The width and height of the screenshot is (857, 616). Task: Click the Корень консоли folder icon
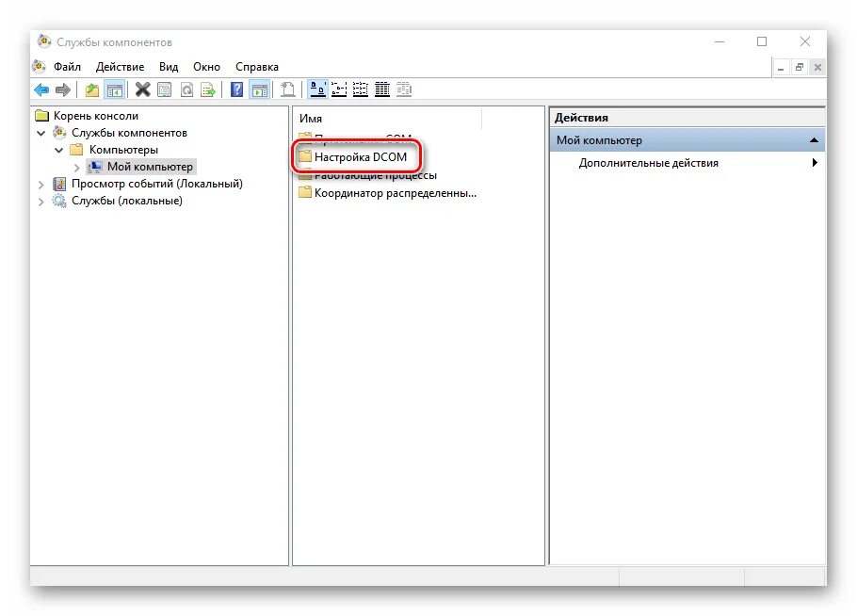(x=42, y=115)
